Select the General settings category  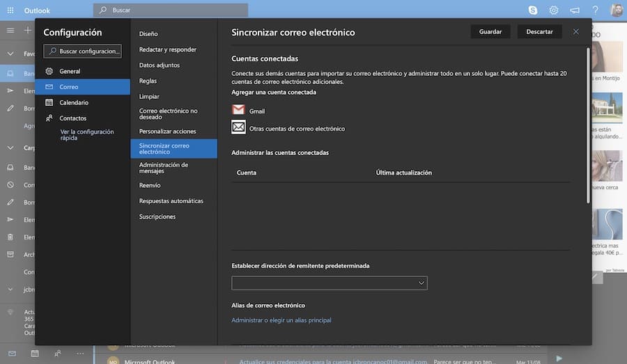[x=70, y=71]
